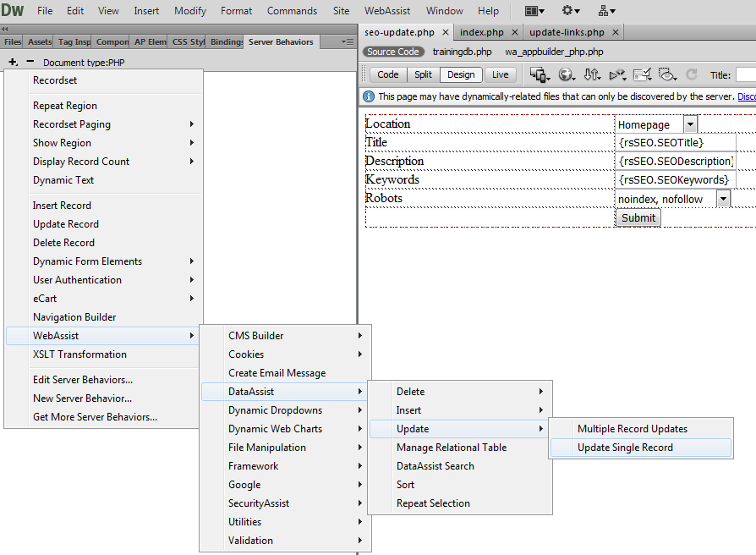Select the Source Code related file
The image size is (756, 555).
pos(393,52)
